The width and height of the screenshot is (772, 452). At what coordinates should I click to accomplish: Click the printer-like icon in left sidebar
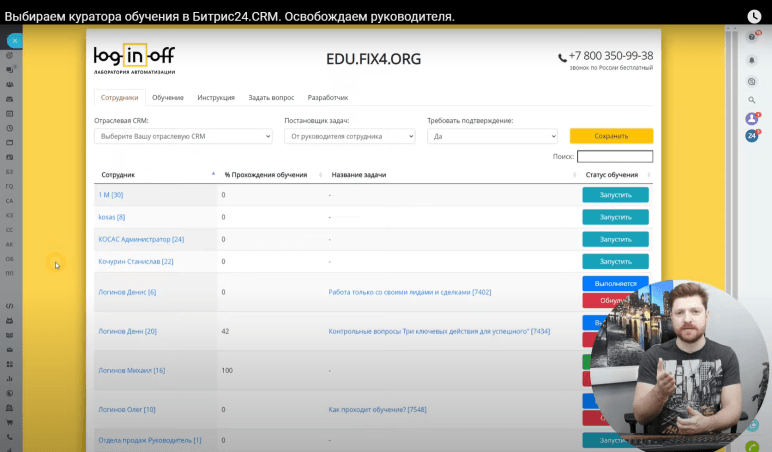[x=9, y=99]
